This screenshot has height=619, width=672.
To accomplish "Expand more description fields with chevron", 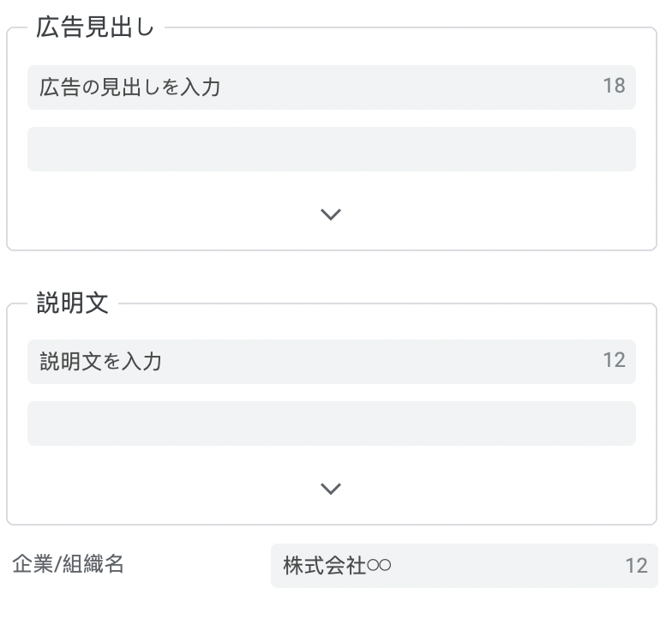I will tap(331, 489).
